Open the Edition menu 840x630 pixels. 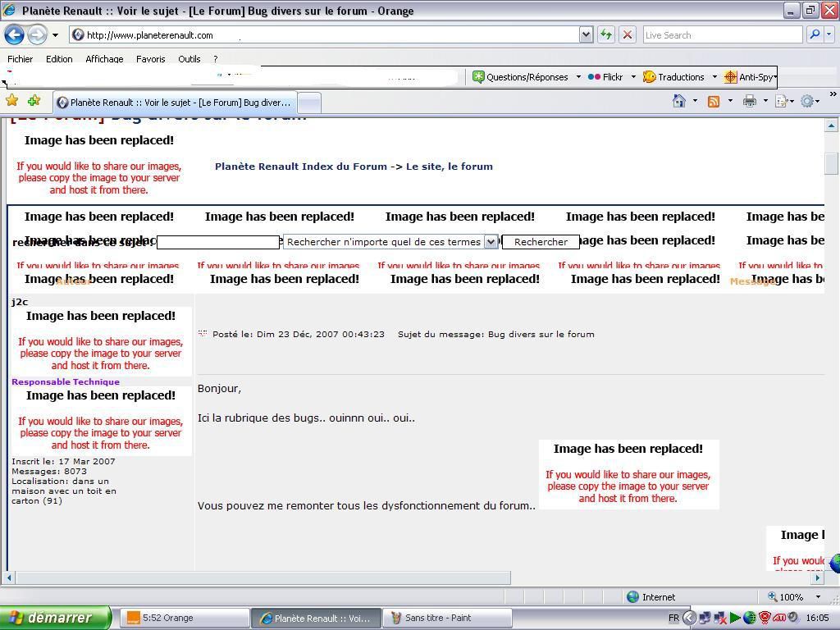click(59, 59)
